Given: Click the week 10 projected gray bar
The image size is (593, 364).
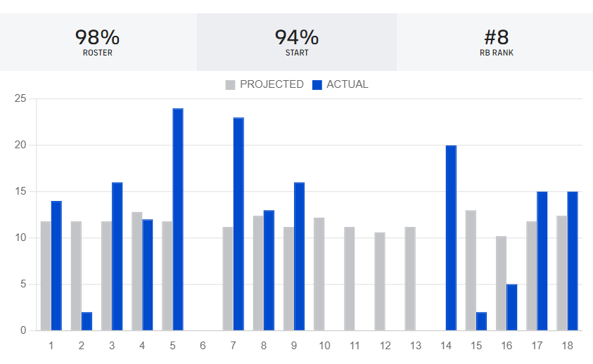Looking at the screenshot, I should [319, 274].
